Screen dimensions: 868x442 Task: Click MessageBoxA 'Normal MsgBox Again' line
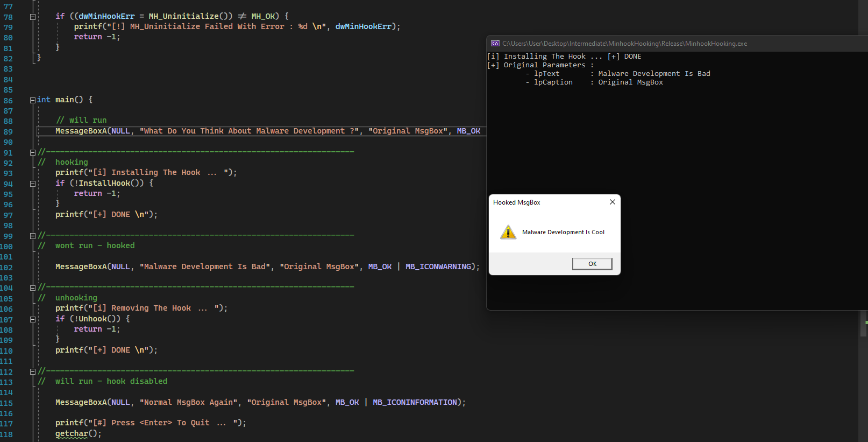tap(260, 402)
